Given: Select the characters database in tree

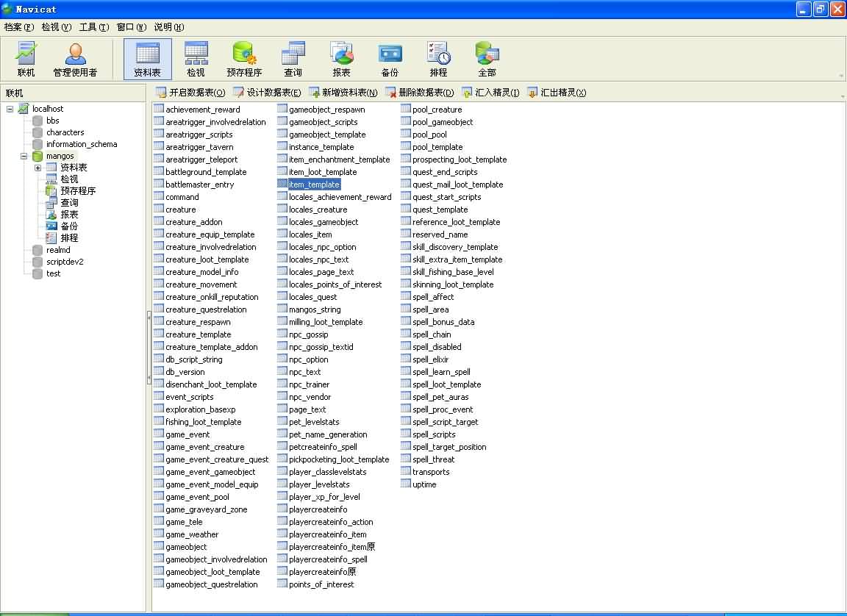Looking at the screenshot, I should [x=65, y=132].
